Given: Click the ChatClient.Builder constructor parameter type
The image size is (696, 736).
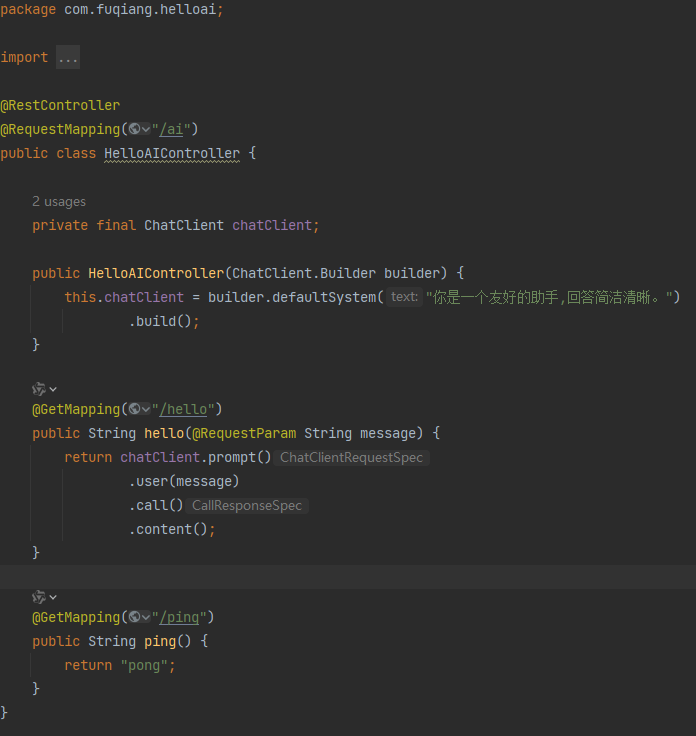Looking at the screenshot, I should click(304, 273).
